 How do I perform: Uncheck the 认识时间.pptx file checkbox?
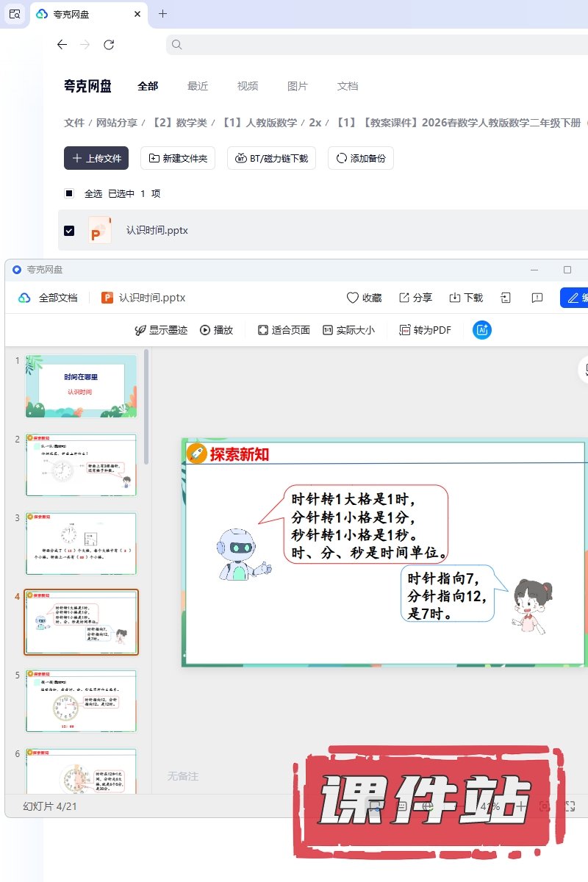(x=69, y=230)
